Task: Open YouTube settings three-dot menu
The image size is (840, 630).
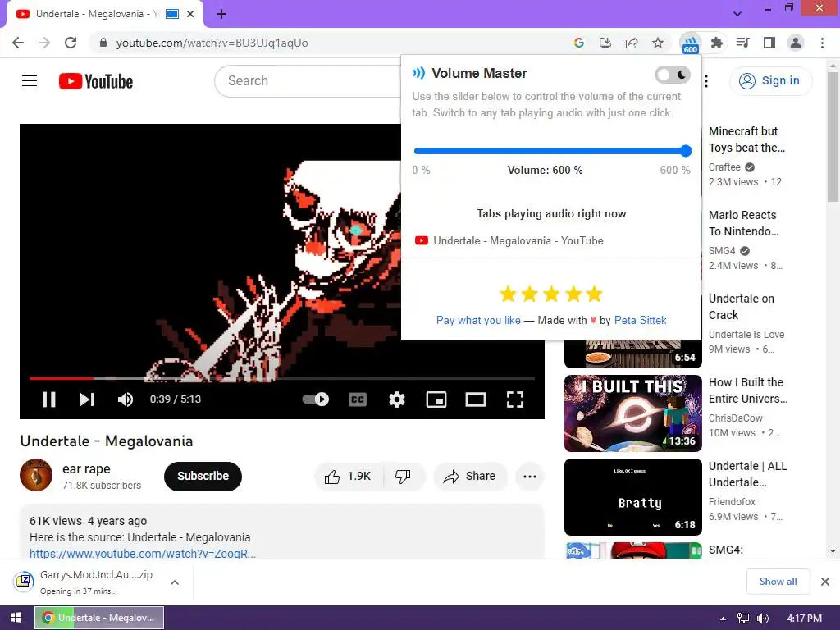Action: pos(706,81)
